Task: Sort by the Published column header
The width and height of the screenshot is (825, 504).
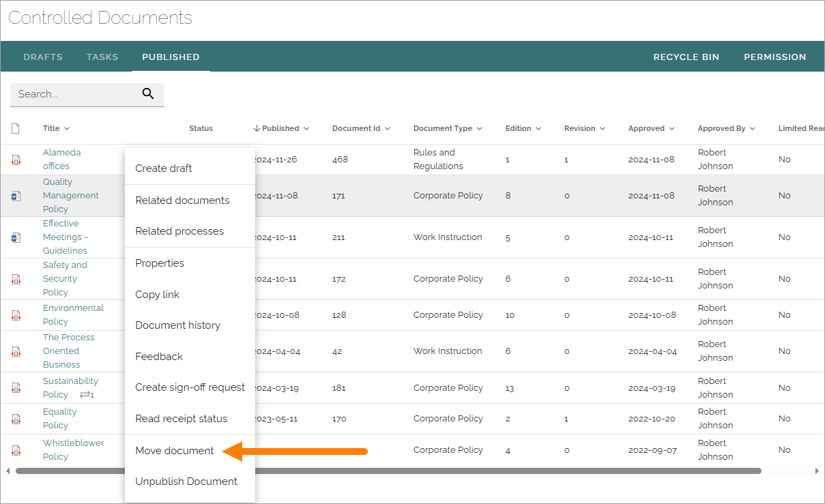Action: 281,128
